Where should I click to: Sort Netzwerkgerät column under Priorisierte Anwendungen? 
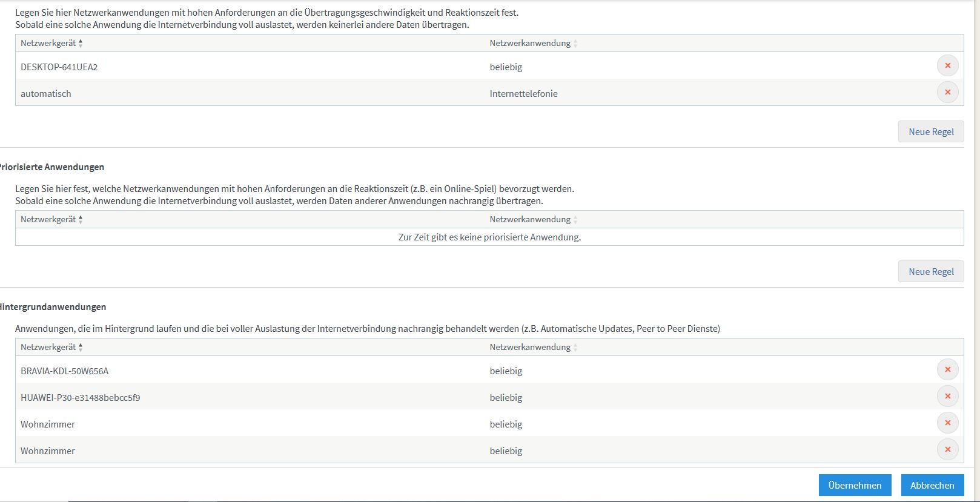pyautogui.click(x=51, y=219)
